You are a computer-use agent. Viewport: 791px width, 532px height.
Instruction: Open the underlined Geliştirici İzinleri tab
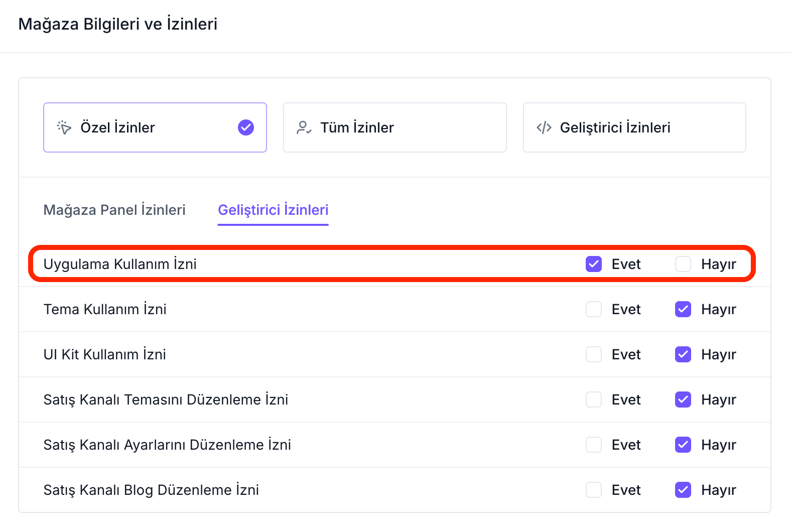click(x=273, y=210)
